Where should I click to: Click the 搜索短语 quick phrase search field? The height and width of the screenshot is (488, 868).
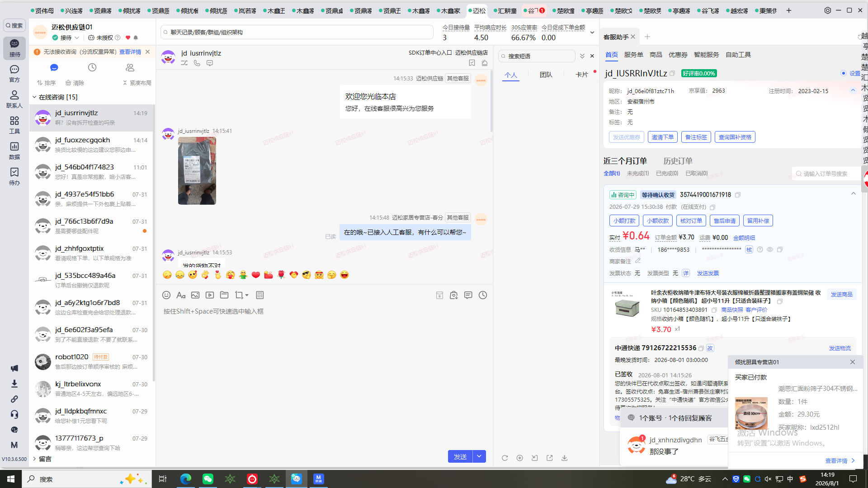coord(537,56)
